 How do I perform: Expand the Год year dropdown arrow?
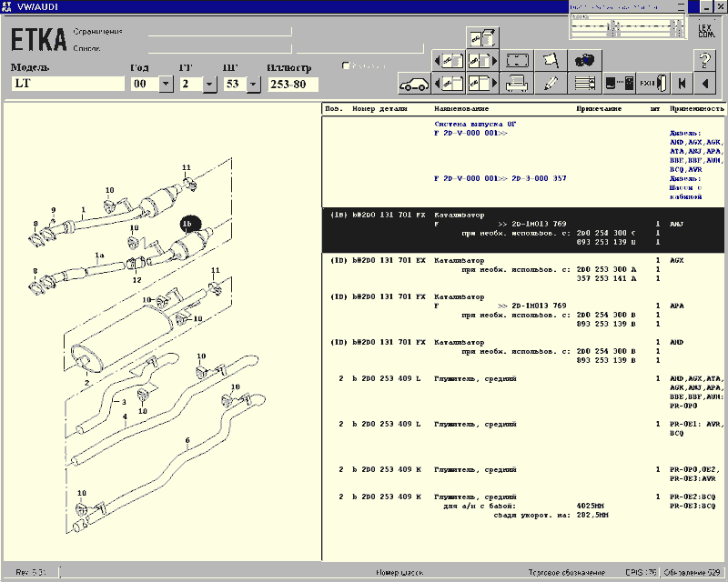[166, 84]
